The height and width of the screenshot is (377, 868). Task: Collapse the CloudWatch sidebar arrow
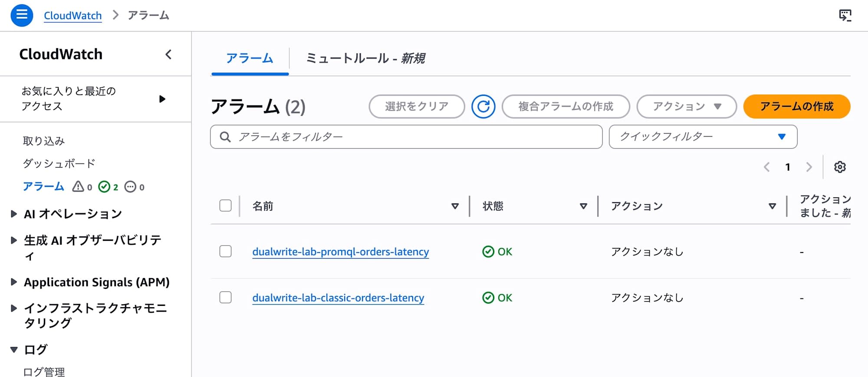tap(168, 54)
